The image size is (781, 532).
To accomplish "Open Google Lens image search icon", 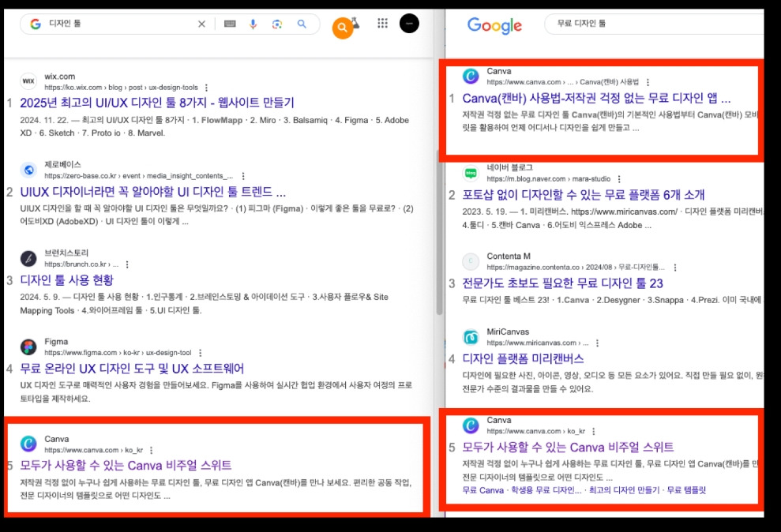I will coord(277,24).
